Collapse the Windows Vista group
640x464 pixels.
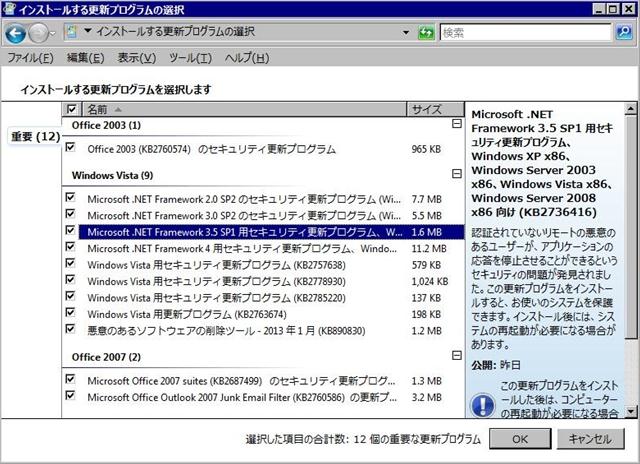(x=457, y=174)
